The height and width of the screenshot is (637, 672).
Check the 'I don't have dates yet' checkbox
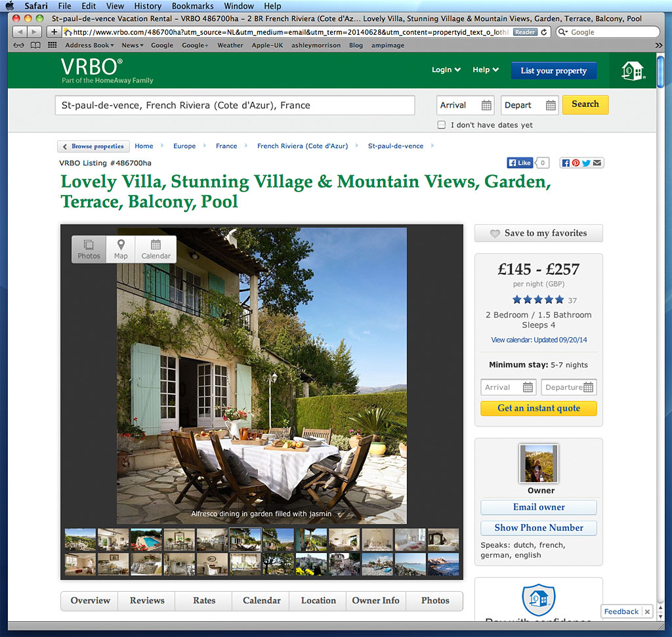coord(443,125)
